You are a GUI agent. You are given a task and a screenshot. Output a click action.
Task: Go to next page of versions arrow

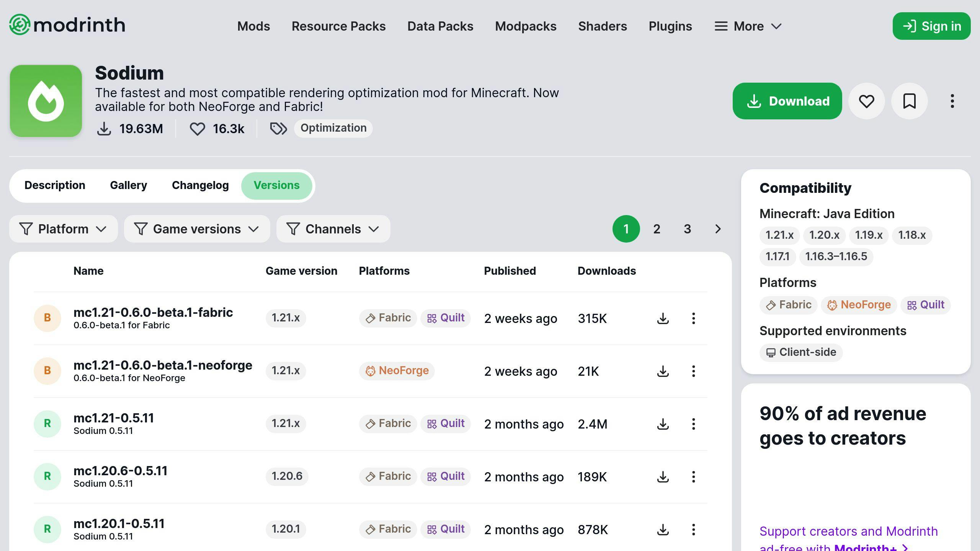pos(718,229)
